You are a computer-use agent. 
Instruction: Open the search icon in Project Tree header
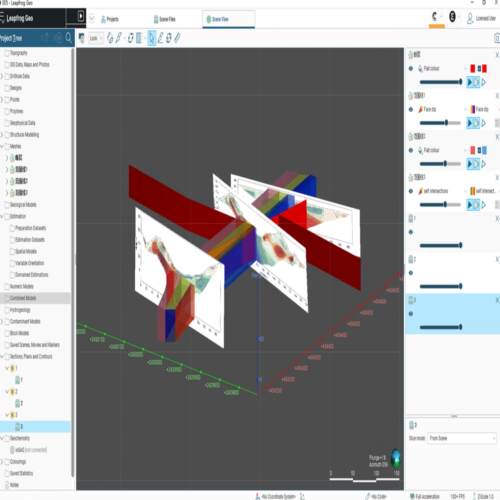pyautogui.click(x=68, y=37)
